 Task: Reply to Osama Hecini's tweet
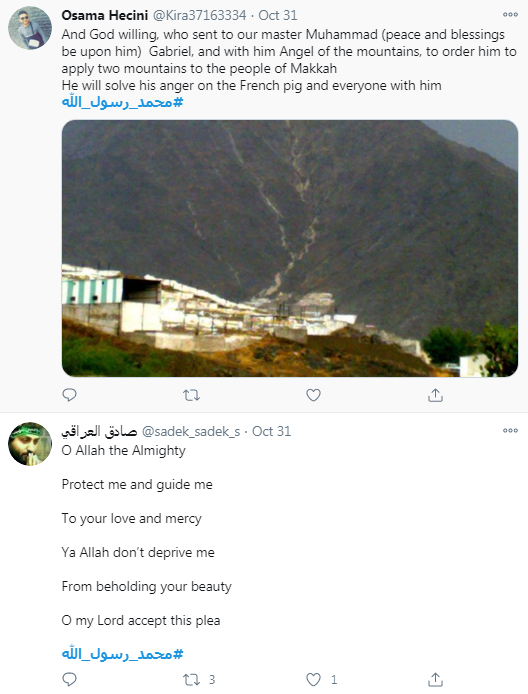[69, 395]
